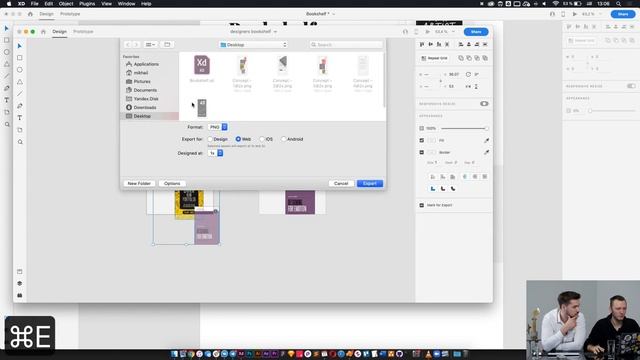640x360 pixels.
Task: Click the Share button in back window
Action: click(x=623, y=14)
